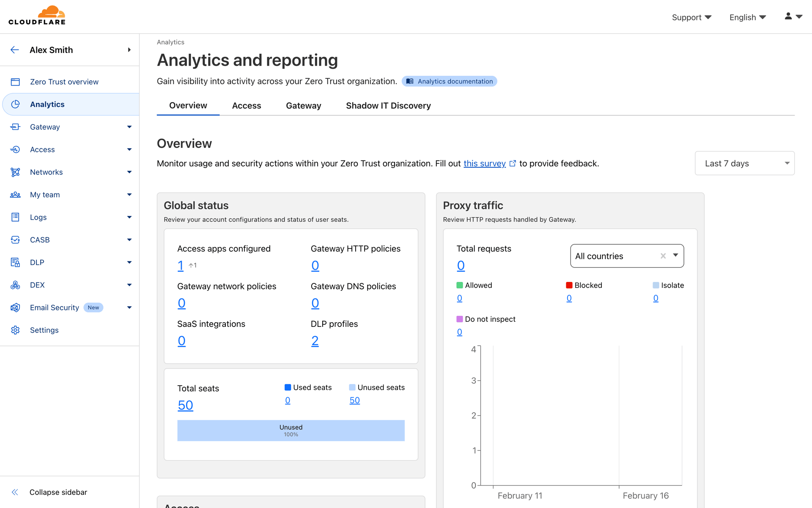The width and height of the screenshot is (812, 508).
Task: Click the Gateway network policies count
Action: (181, 303)
